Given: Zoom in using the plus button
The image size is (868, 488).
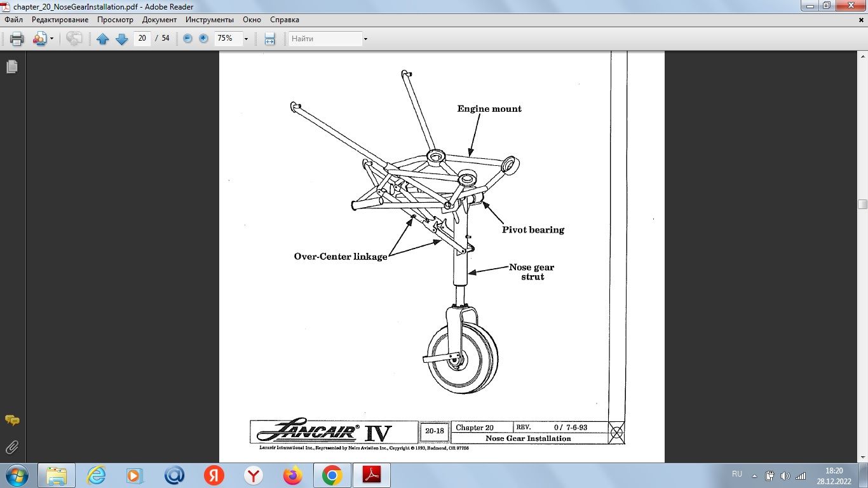Looking at the screenshot, I should [203, 38].
